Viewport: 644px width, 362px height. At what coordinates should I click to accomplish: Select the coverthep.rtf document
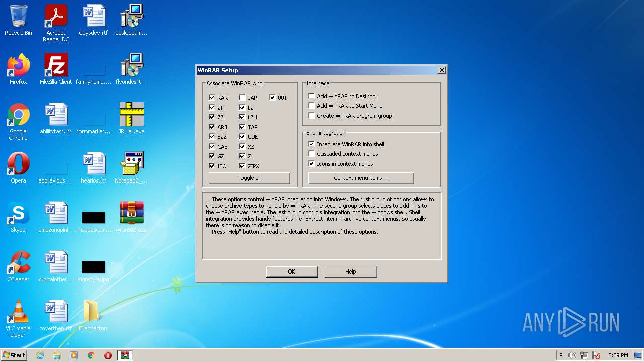[56, 316]
